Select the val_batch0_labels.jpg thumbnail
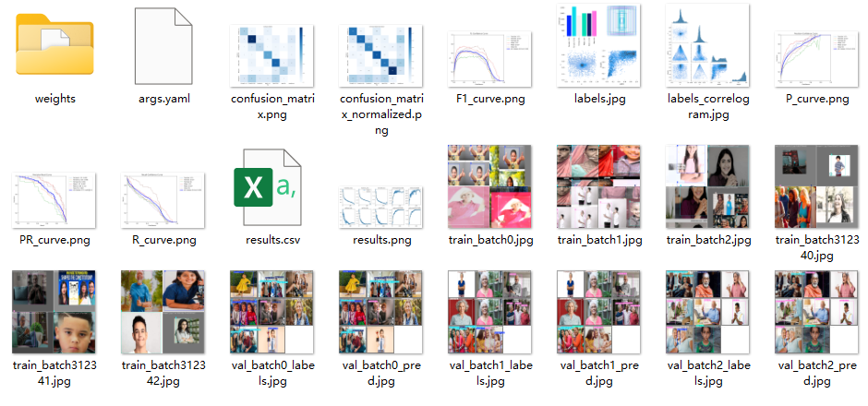Screen dimensions: 868x406 pyautogui.click(x=271, y=312)
